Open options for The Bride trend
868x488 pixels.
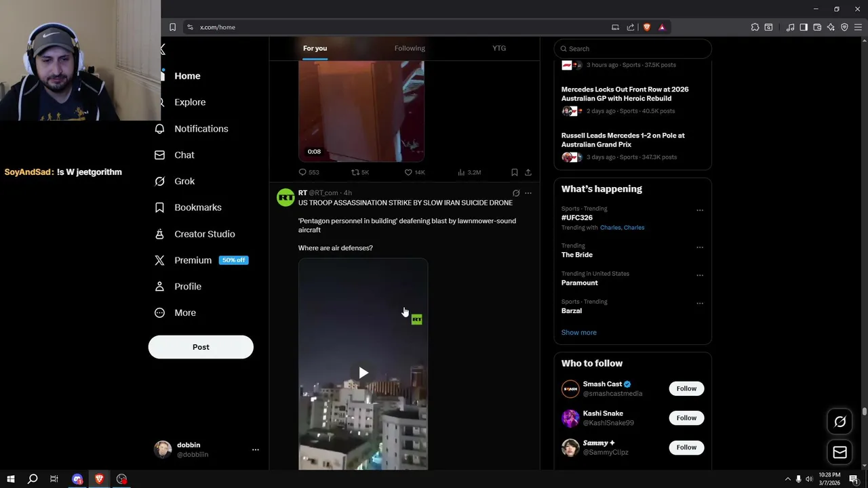(x=700, y=247)
